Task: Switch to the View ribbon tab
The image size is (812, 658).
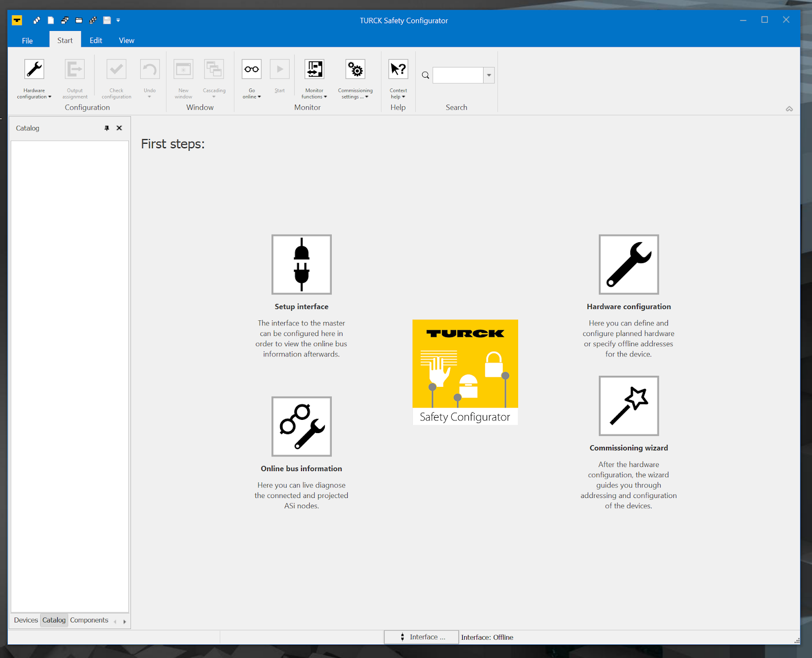Action: tap(127, 40)
